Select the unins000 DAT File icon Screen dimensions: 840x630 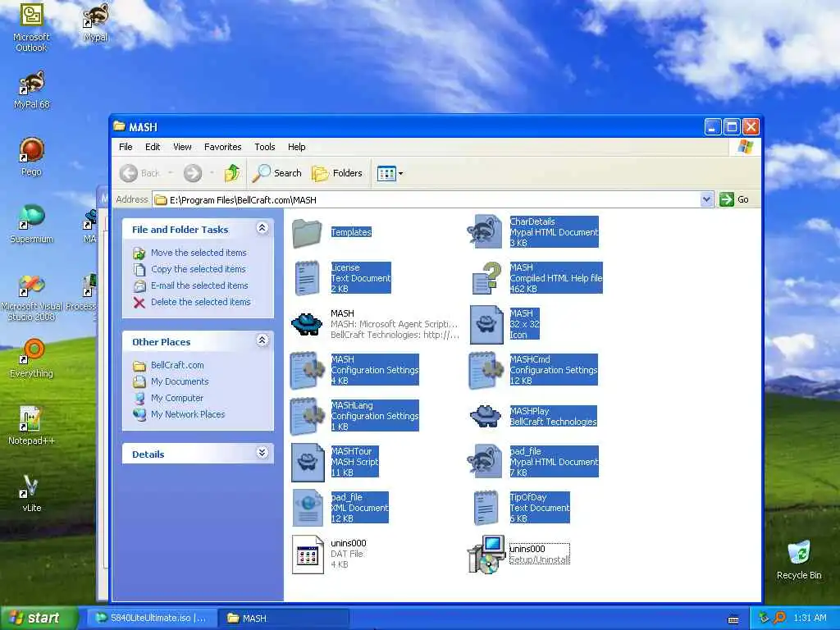[308, 554]
